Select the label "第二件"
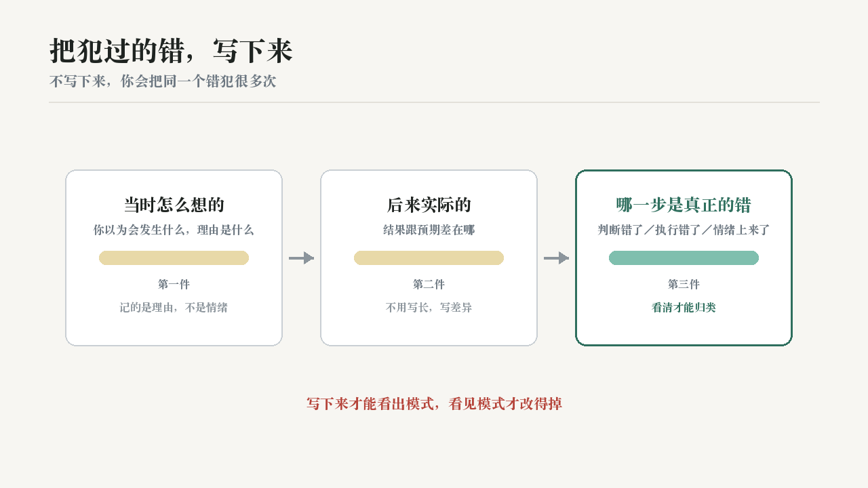Viewport: 868px width, 488px height. (429, 284)
